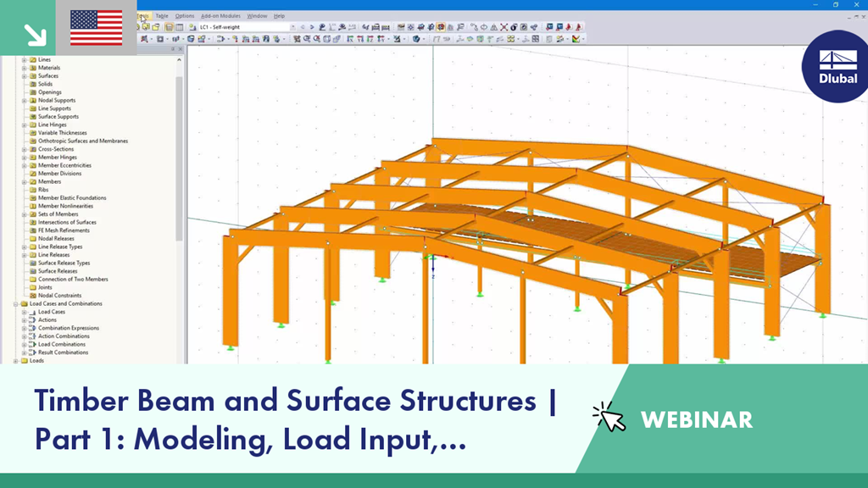Click the Surface Supports folder icon
The image size is (868, 488).
tap(33, 117)
